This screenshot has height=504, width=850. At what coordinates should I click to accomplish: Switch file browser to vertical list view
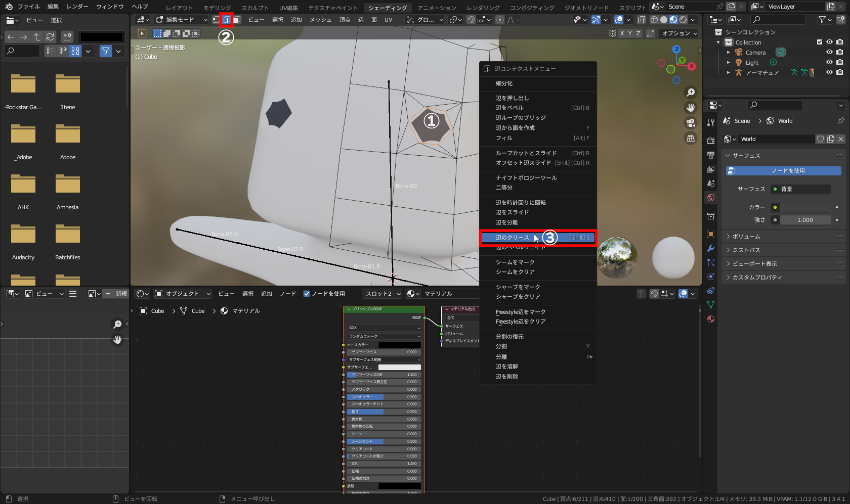[x=50, y=51]
